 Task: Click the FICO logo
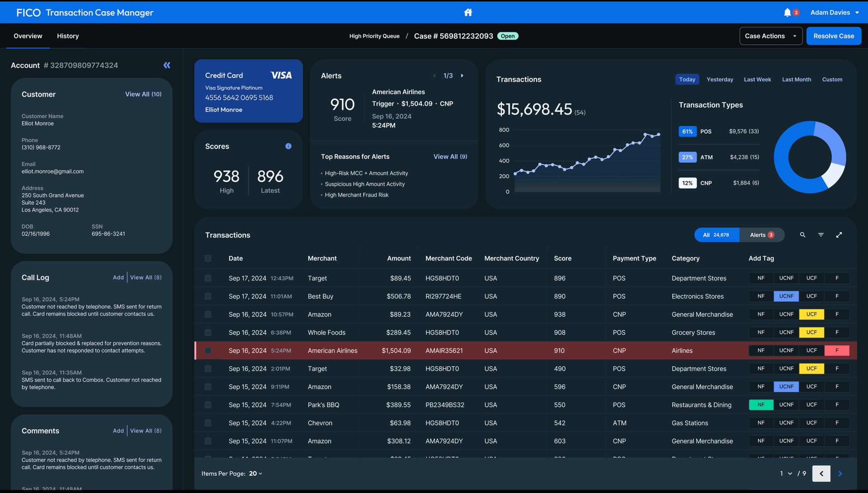[x=28, y=13]
